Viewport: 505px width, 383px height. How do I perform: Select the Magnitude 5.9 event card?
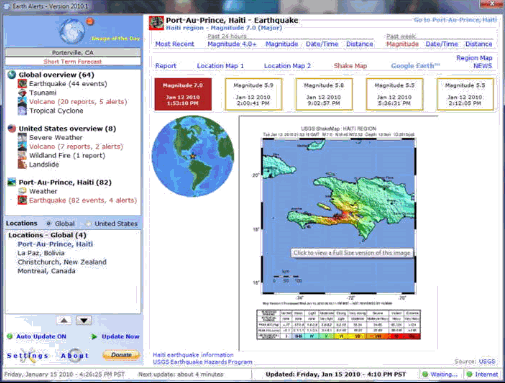point(253,94)
